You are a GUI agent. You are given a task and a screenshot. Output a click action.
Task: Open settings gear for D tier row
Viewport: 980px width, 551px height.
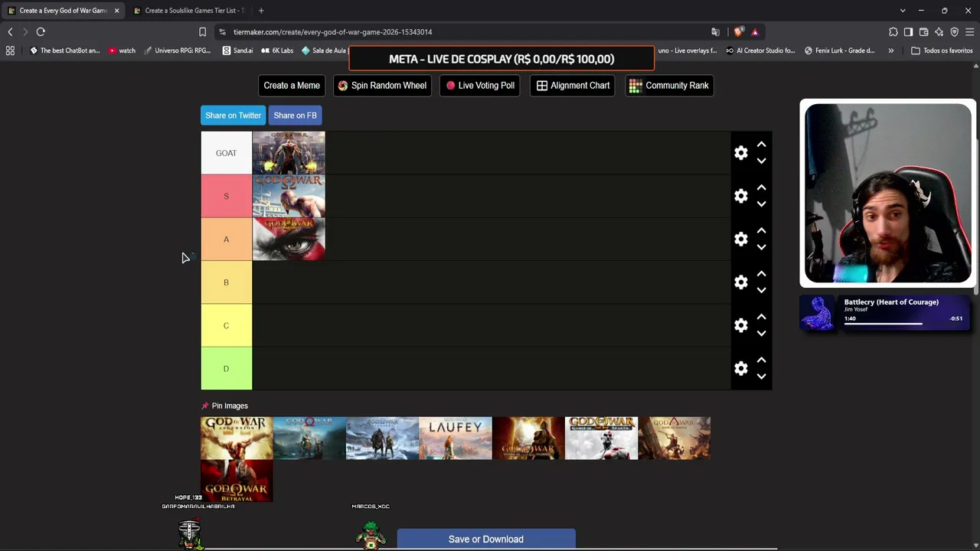pos(740,369)
